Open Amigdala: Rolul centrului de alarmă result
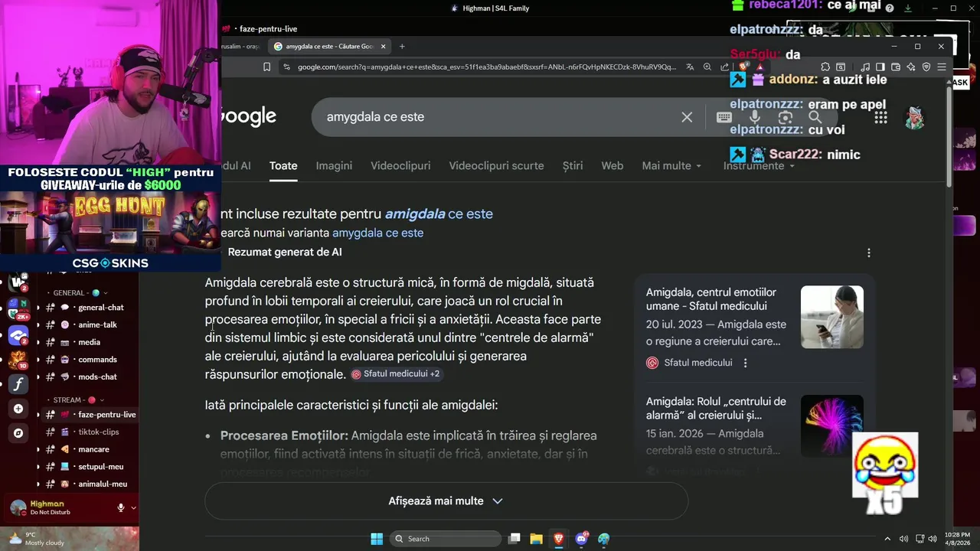 click(x=716, y=408)
